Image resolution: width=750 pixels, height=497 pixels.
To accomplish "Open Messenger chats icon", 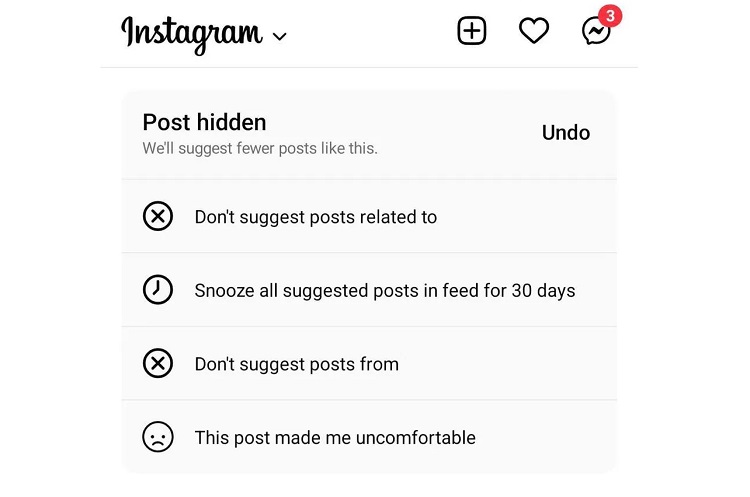I will (x=596, y=32).
